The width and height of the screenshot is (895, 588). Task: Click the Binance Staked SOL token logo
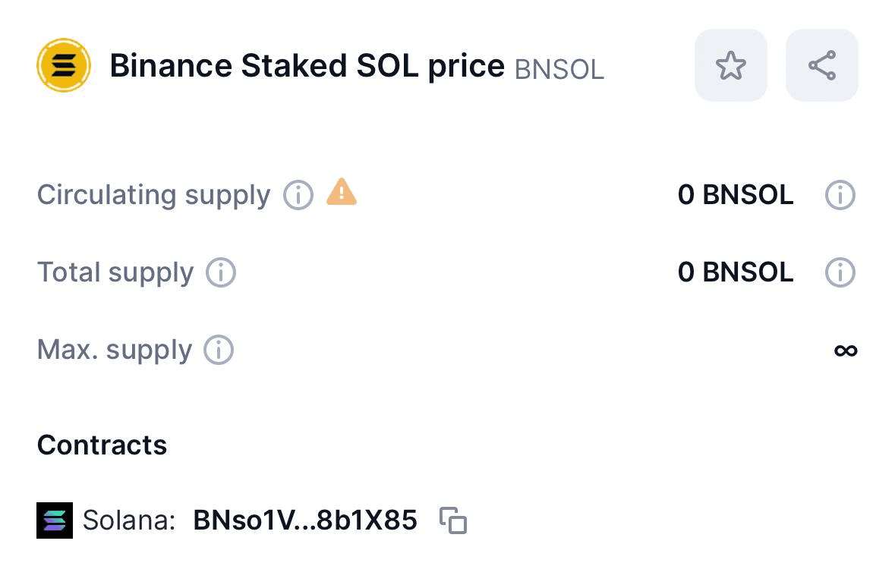tap(64, 65)
